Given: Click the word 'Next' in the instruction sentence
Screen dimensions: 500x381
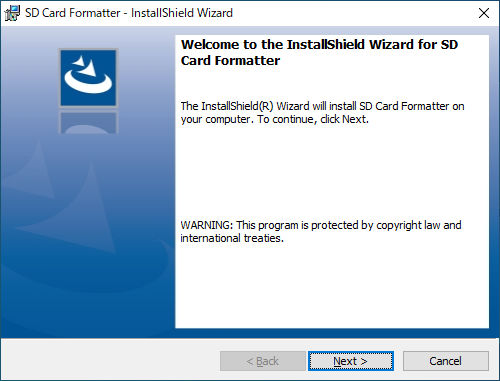Looking at the screenshot, I should point(354,119).
